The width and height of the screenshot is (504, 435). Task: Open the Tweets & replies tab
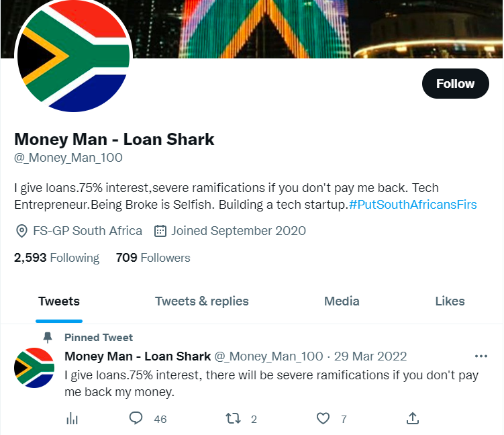pos(201,301)
